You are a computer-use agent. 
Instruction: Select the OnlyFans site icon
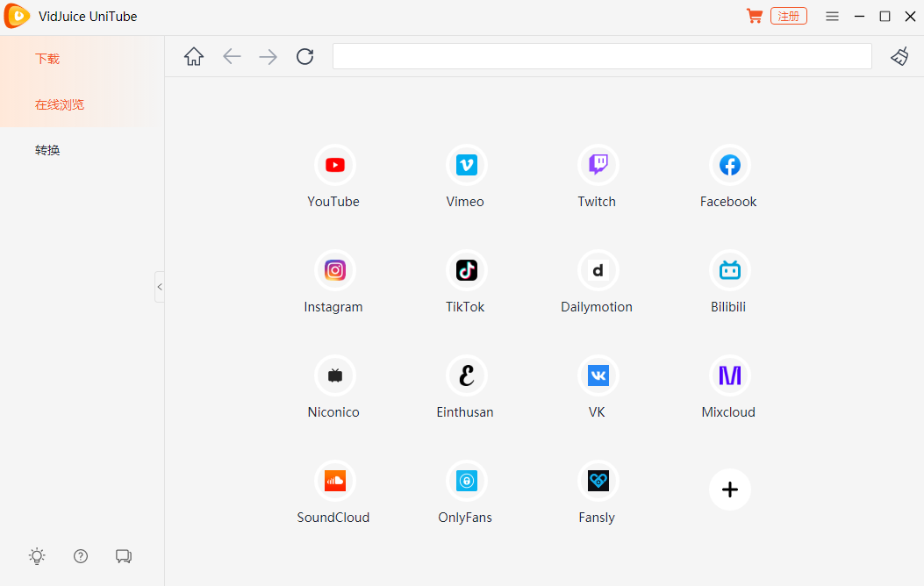click(465, 481)
